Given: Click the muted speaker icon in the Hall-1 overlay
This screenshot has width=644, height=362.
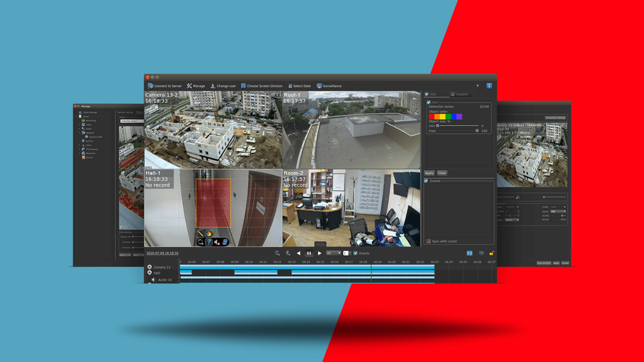Looking at the screenshot, I should 217,242.
